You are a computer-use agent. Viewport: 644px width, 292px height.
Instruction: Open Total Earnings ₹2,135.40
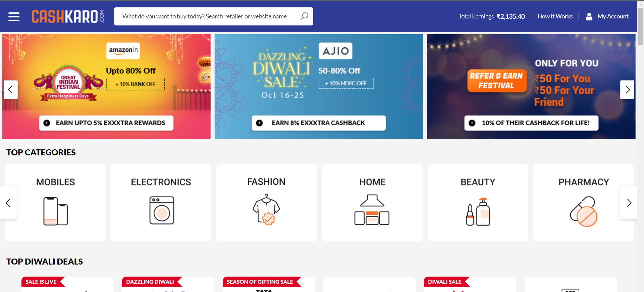[492, 16]
